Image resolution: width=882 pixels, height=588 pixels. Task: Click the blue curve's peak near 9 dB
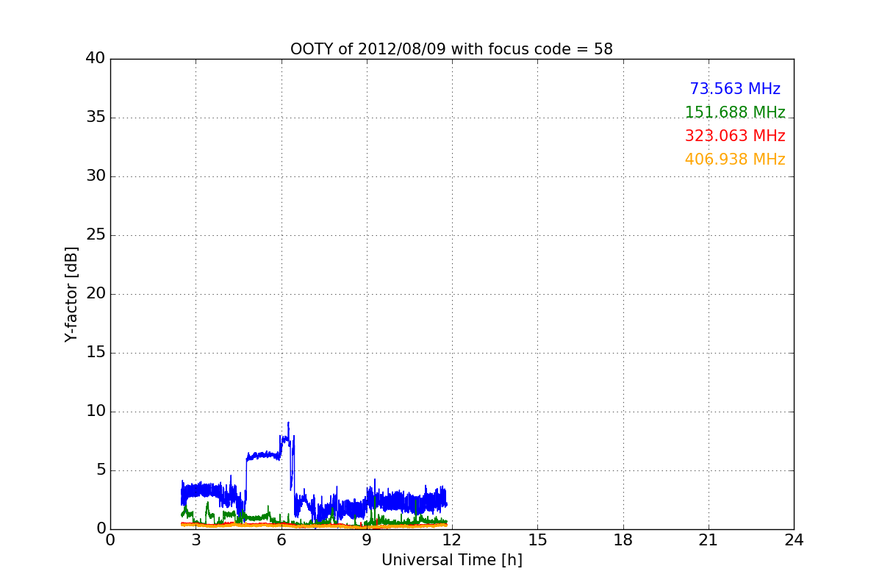point(288,423)
